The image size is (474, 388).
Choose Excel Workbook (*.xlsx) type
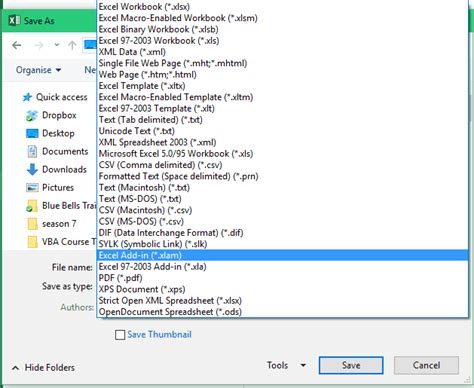point(282,7)
